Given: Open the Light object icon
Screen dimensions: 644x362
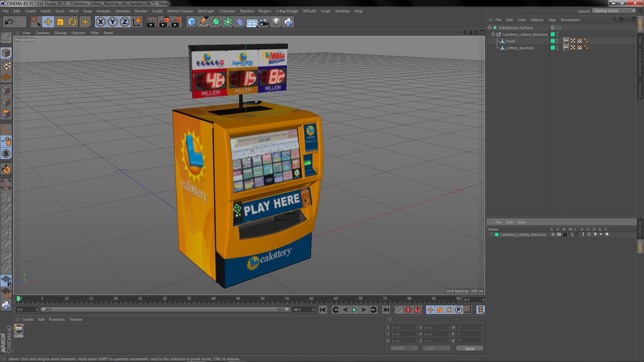Looking at the screenshot, I should 276,22.
